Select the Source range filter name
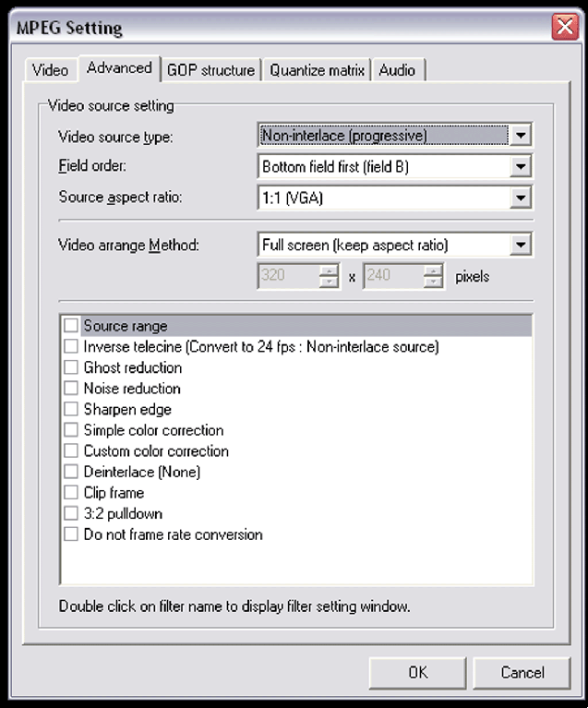This screenshot has width=588, height=708. pyautogui.click(x=126, y=326)
